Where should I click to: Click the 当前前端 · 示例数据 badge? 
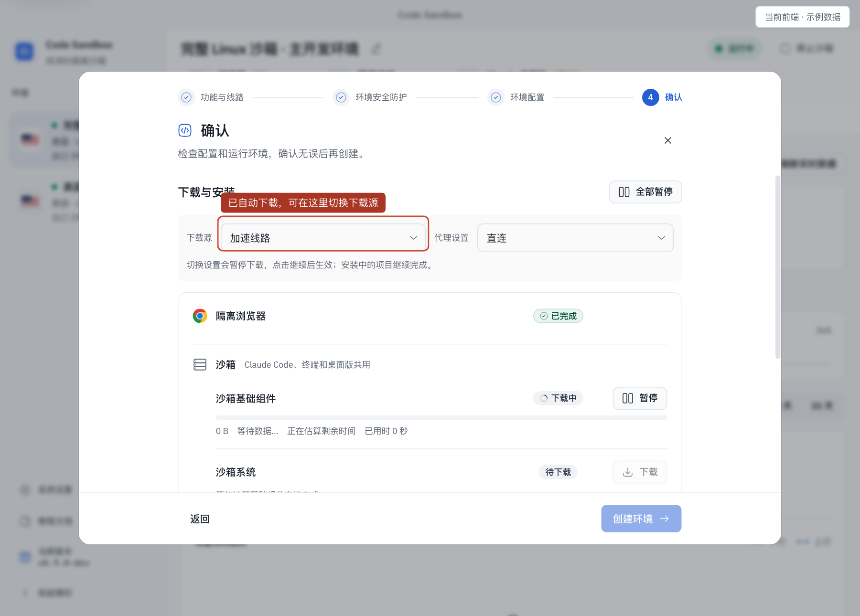click(803, 17)
